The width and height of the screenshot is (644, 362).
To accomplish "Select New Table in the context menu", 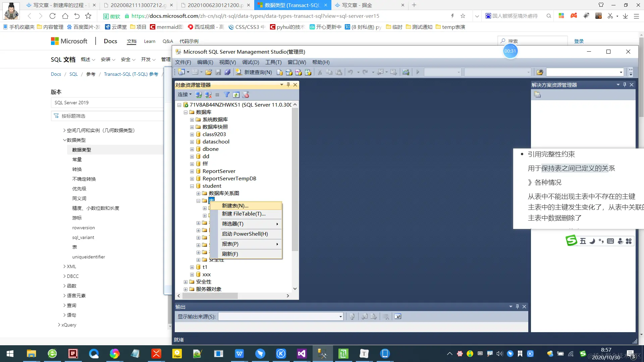I will pyautogui.click(x=235, y=205).
